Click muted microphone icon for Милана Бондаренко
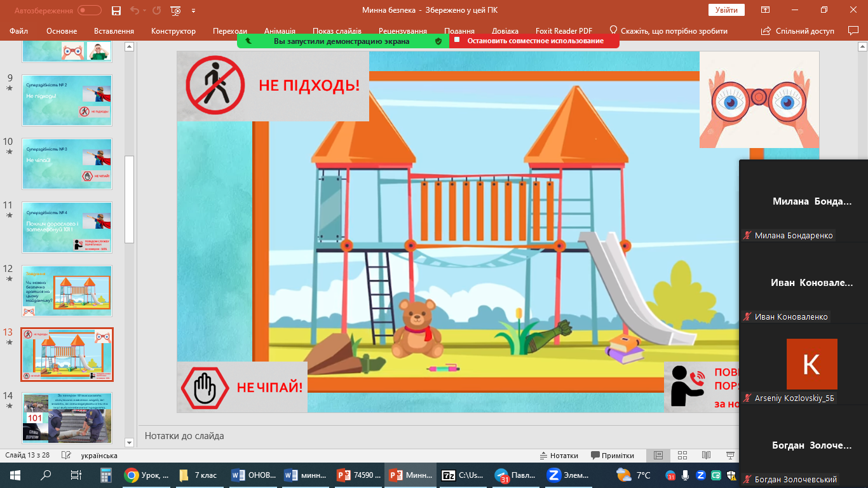This screenshot has height=488, width=868. coord(748,235)
